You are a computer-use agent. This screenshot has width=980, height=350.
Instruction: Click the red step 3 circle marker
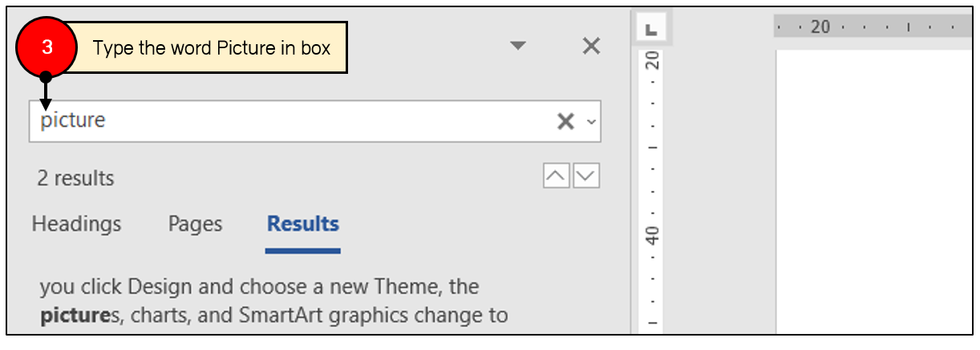pos(46,47)
